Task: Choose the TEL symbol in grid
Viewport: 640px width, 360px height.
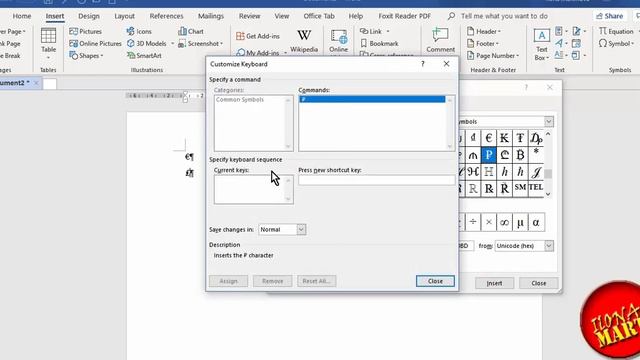Action: click(x=536, y=187)
